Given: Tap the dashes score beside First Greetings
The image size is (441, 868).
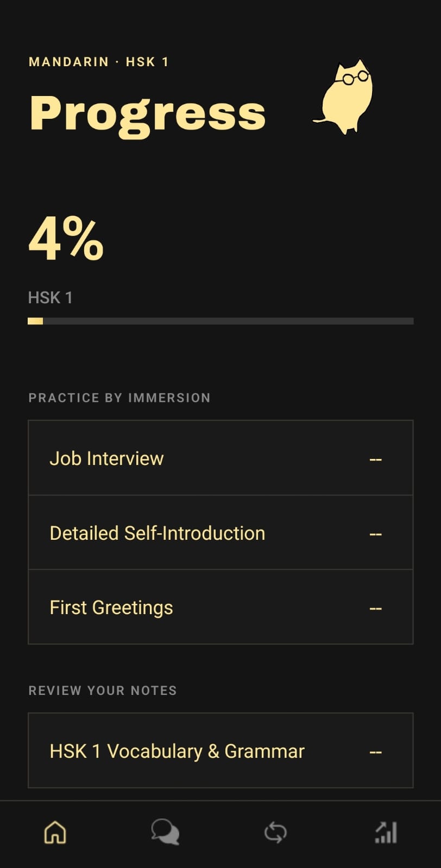Looking at the screenshot, I should click(376, 608).
